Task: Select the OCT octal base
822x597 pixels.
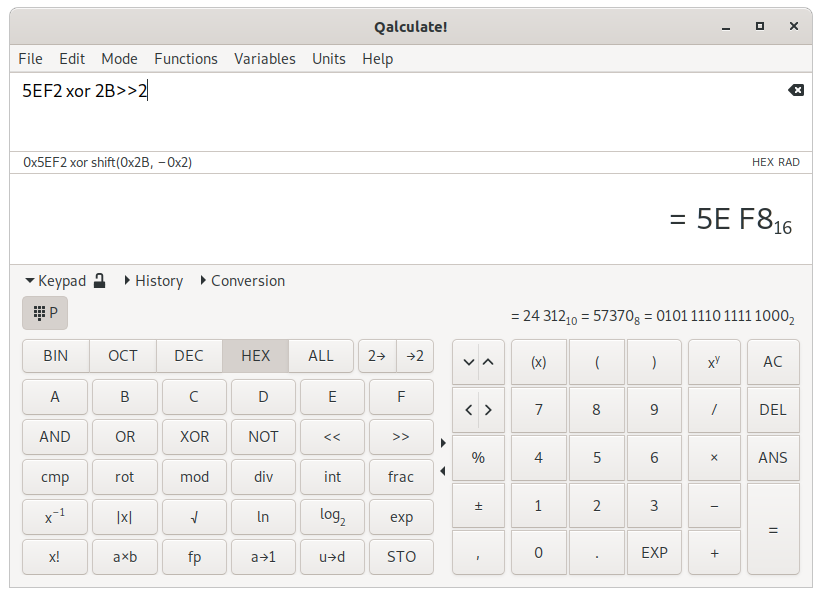Action: click(124, 355)
